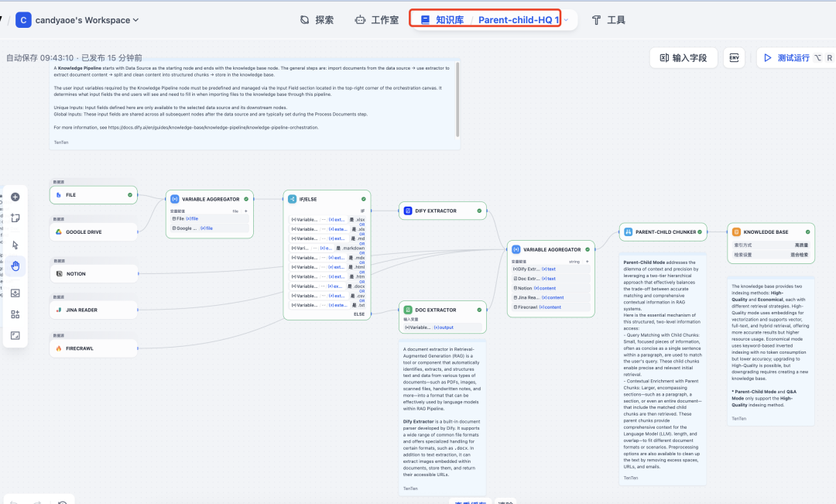Click the add node plus icon
Image resolution: width=836 pixels, height=504 pixels.
(x=15, y=197)
